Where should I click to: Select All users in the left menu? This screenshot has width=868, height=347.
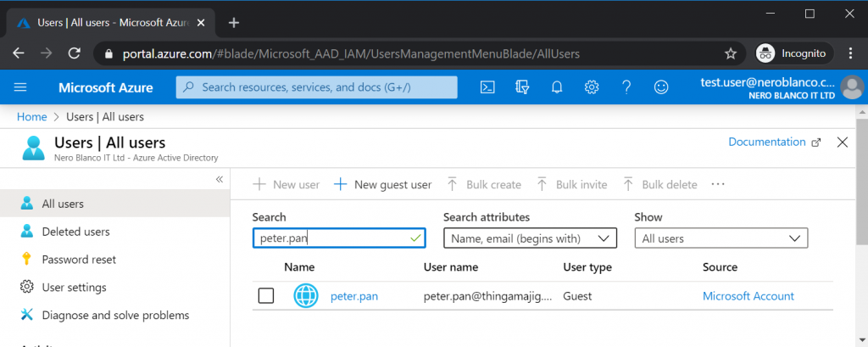[x=115, y=204]
